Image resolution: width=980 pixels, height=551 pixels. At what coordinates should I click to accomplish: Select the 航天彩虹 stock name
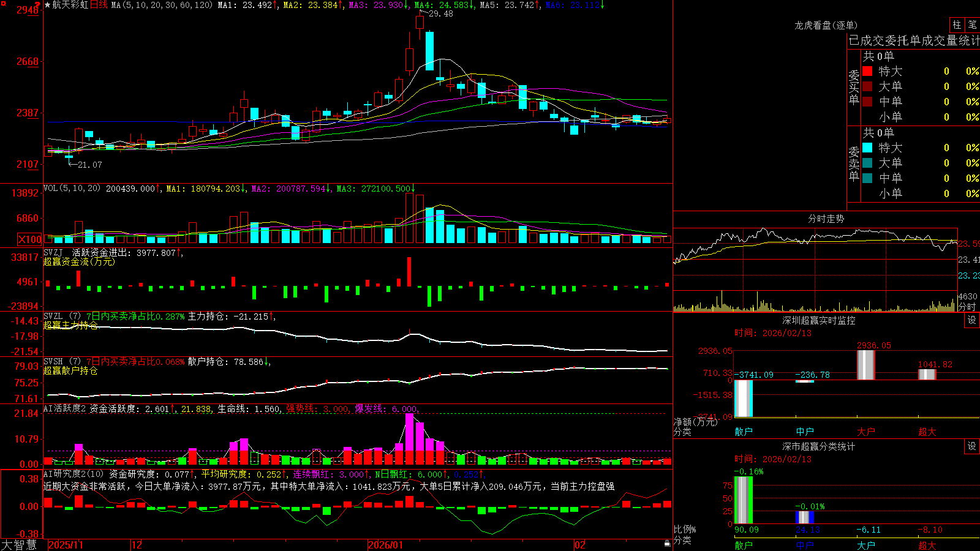[x=70, y=5]
